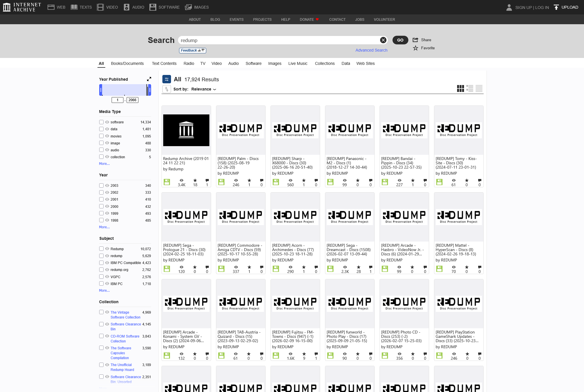Switch to compact list view icon

pos(479,88)
